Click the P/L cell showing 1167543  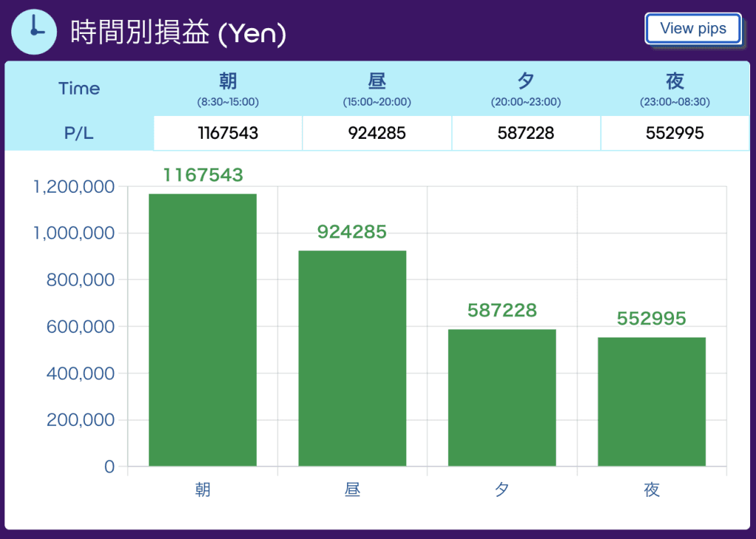(228, 133)
